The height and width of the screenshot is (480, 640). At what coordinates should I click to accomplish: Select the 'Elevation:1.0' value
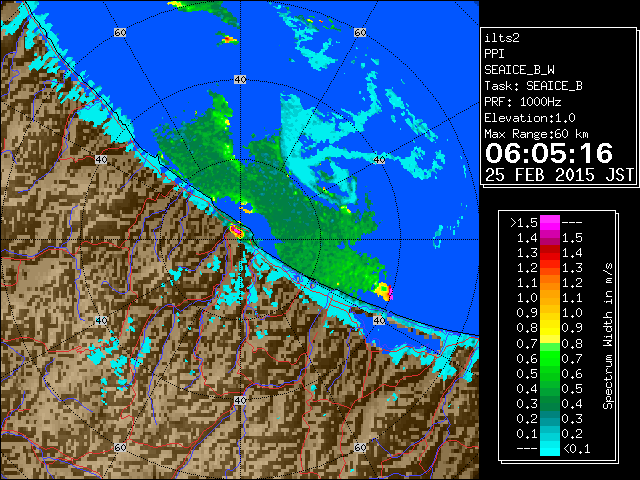[x=530, y=118]
